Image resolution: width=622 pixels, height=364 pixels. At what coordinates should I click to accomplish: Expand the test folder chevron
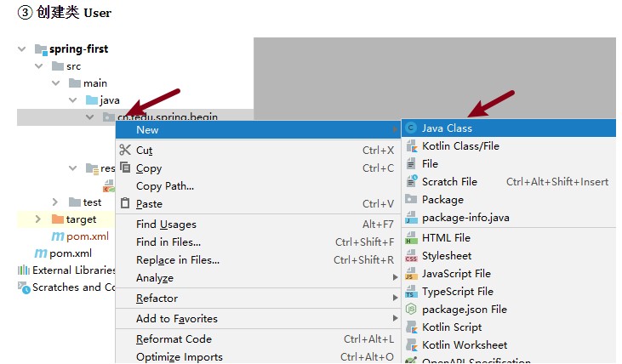point(55,202)
